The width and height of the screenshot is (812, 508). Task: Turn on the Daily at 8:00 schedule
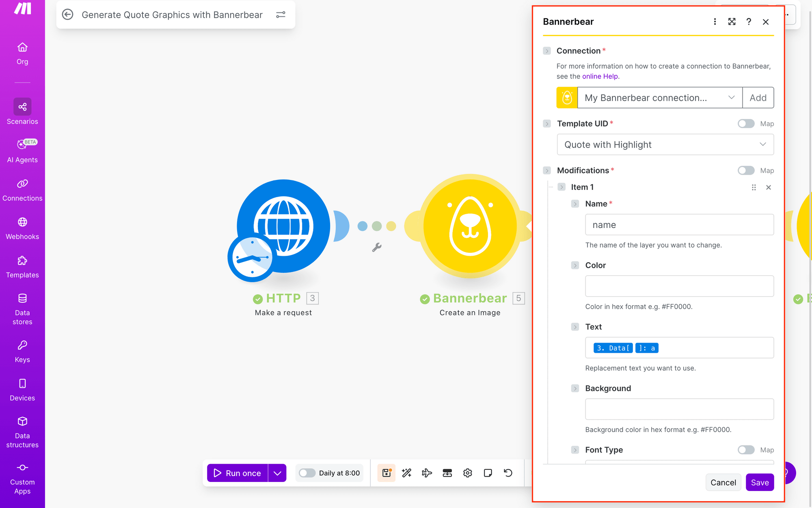click(x=307, y=473)
